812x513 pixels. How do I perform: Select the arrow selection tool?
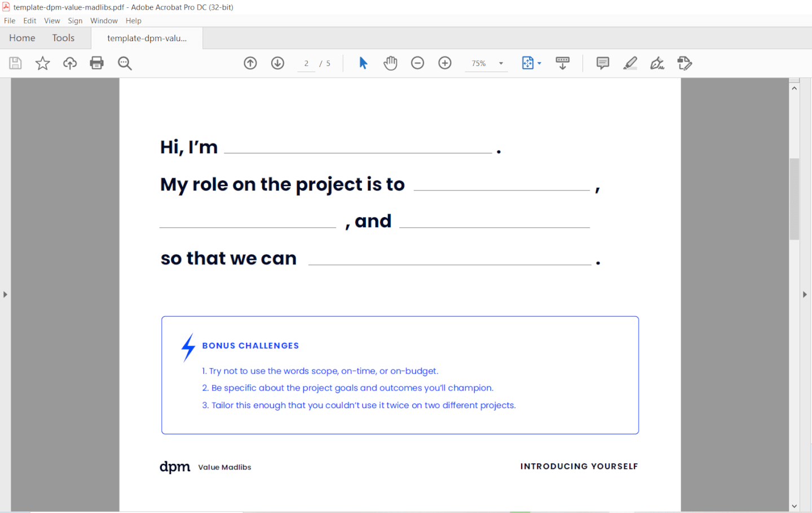(x=363, y=63)
